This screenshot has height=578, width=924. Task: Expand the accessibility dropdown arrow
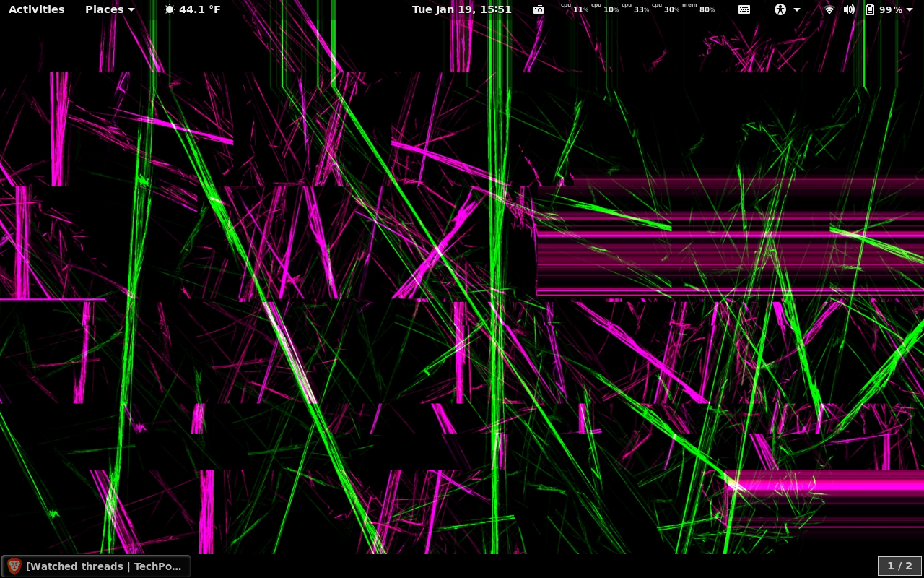(x=797, y=10)
